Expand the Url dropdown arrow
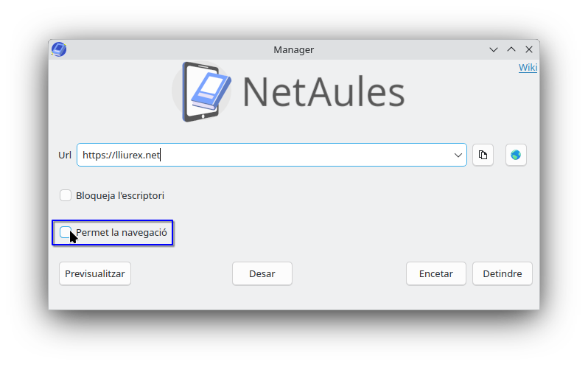This screenshot has height=367, width=588. pyautogui.click(x=458, y=155)
